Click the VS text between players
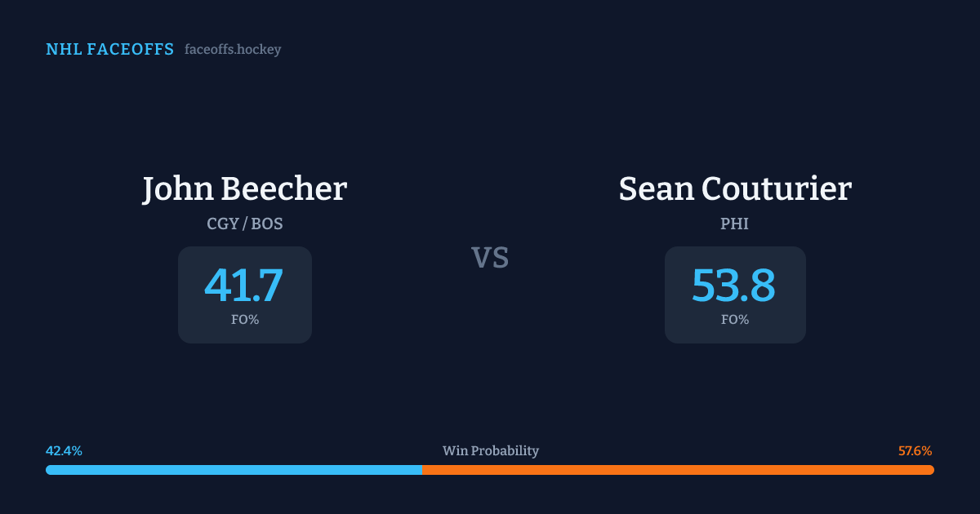This screenshot has height=514, width=980. pos(490,258)
